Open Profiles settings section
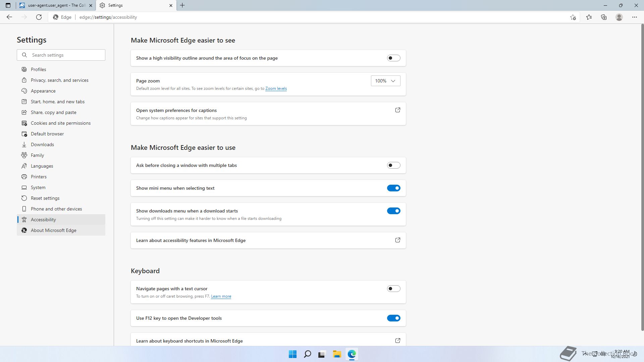644x362 pixels. click(61, 69)
